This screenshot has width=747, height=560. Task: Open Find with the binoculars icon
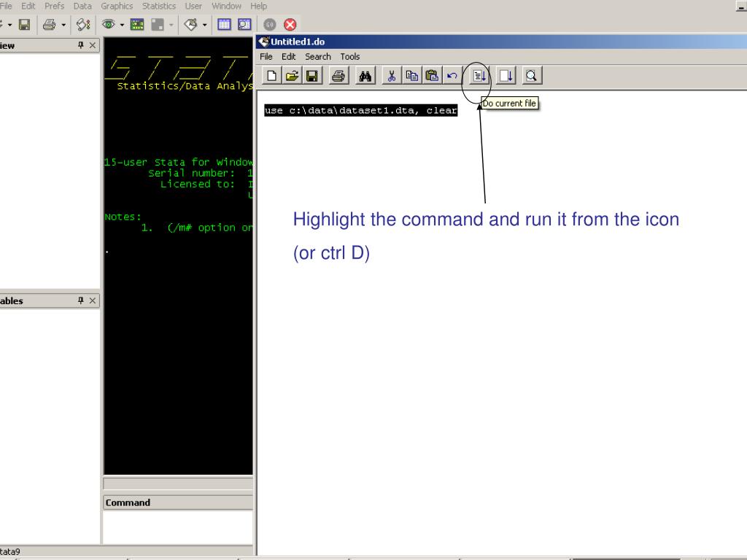pos(365,76)
